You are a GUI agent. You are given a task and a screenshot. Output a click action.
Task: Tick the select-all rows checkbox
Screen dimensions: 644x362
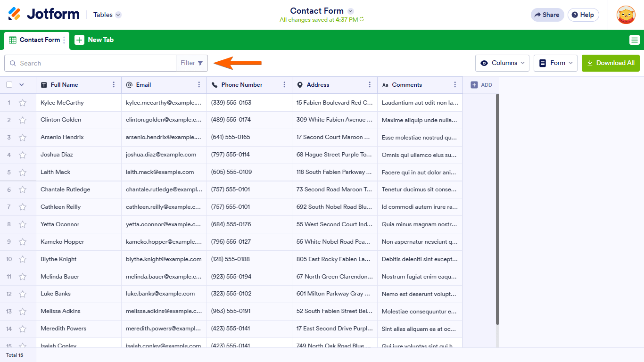(9, 85)
